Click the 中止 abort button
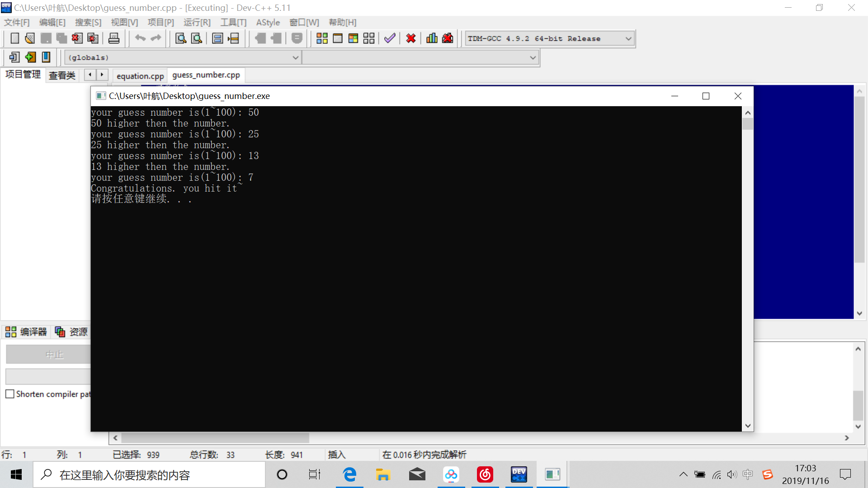868x488 pixels. coord(49,355)
